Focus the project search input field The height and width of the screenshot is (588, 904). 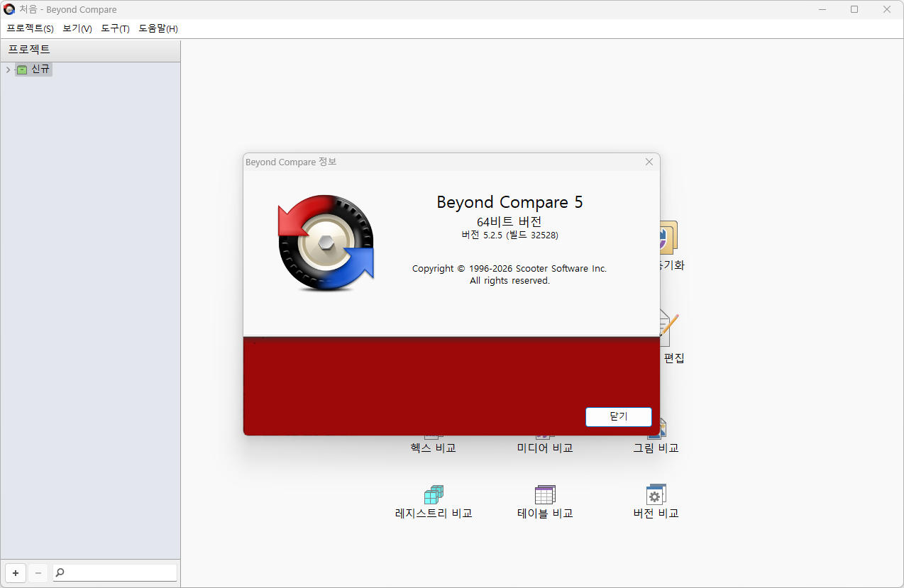115,572
